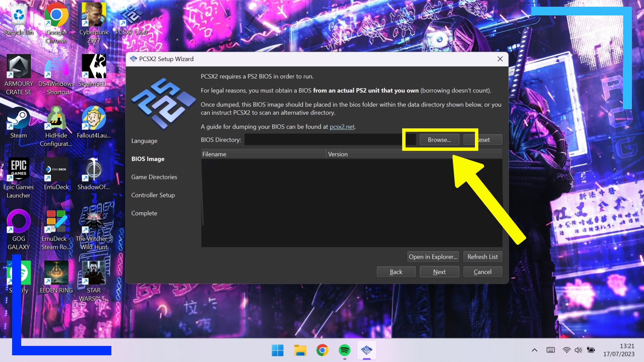Select the Language wizard step

click(144, 141)
